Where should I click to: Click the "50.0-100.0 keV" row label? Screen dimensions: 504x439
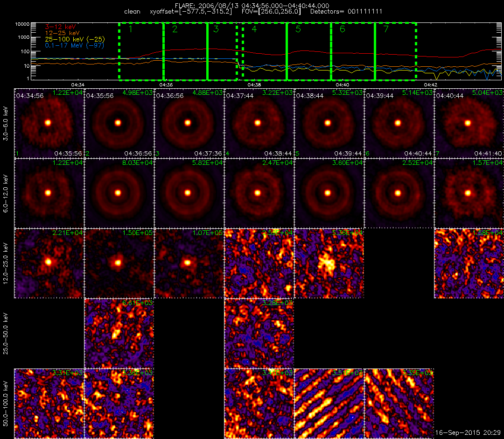6,404
